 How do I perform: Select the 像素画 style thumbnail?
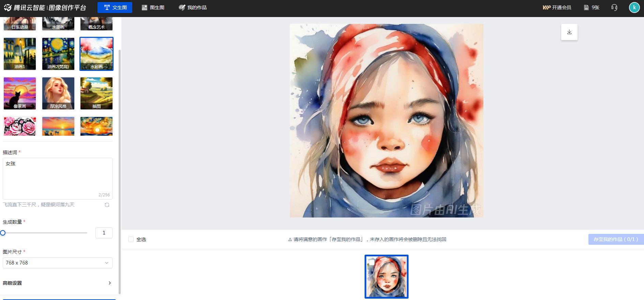click(x=20, y=93)
